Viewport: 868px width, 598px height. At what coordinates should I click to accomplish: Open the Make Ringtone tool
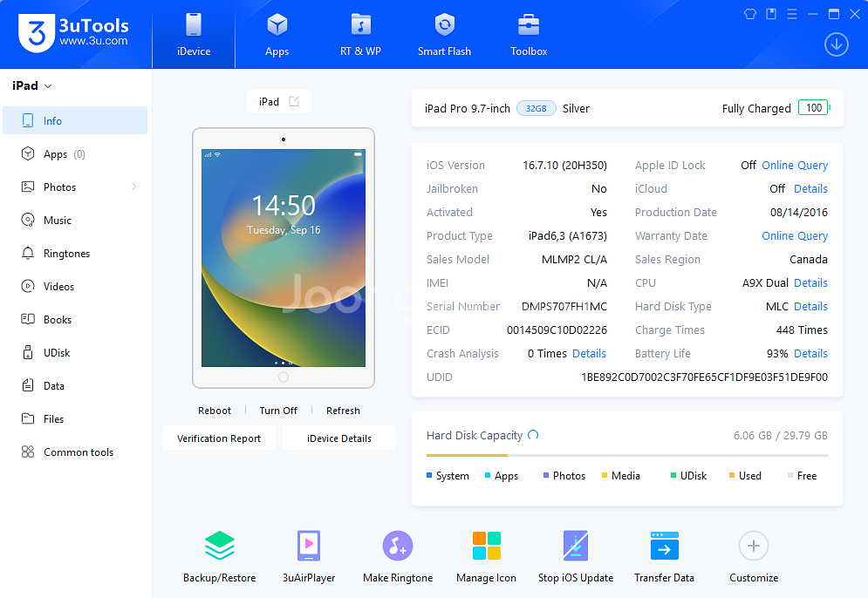398,547
